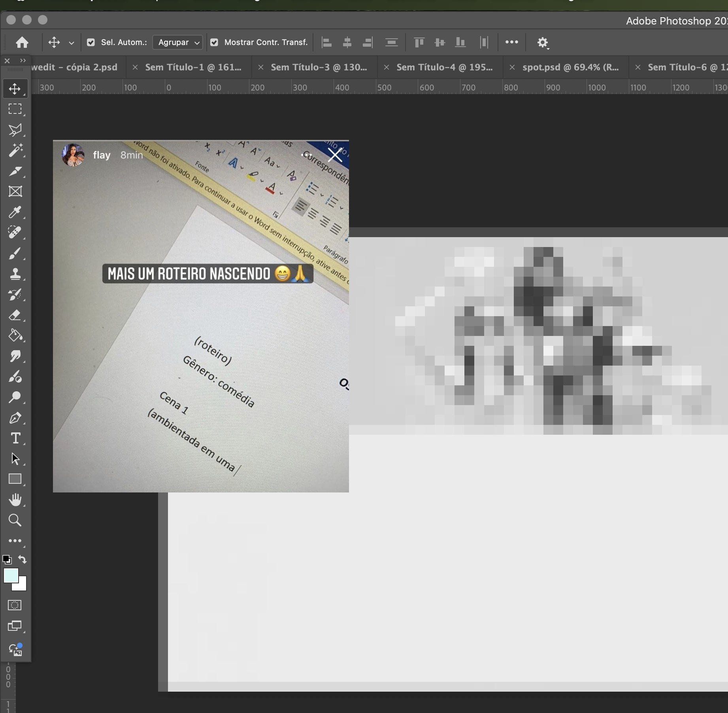Switch to the Sem Título-3 tab
728x713 pixels.
[319, 67]
